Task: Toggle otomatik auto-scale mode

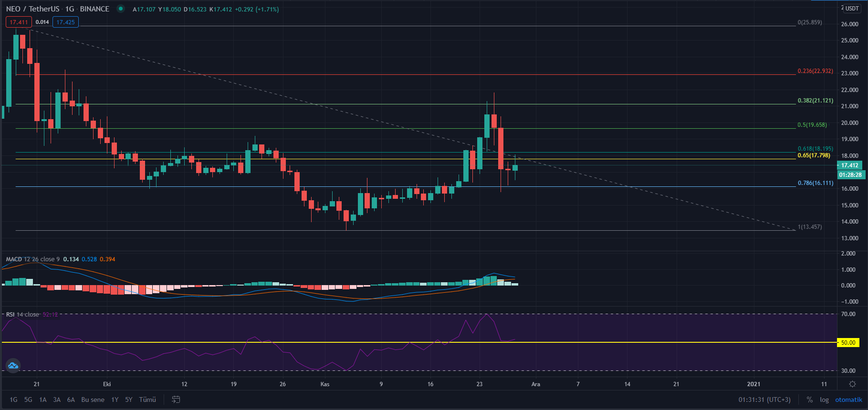Action: [848, 400]
